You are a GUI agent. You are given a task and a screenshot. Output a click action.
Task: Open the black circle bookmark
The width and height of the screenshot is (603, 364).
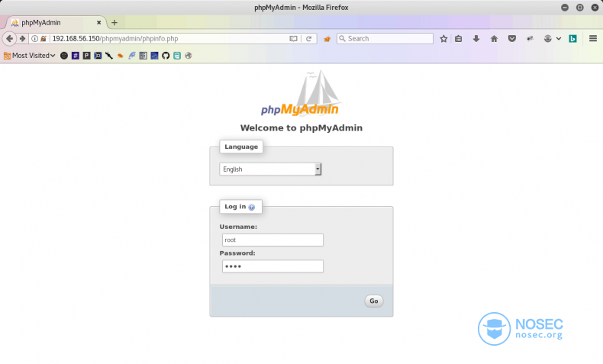coord(64,56)
